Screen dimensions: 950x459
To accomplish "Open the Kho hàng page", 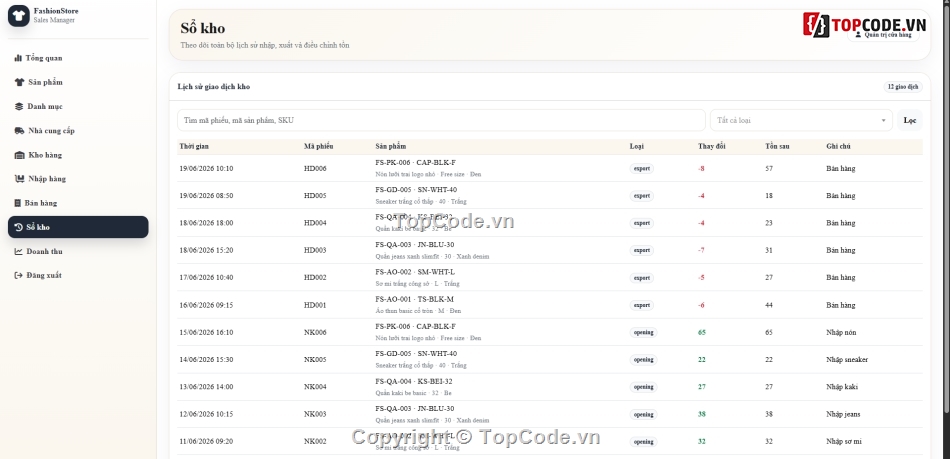I will (x=78, y=155).
